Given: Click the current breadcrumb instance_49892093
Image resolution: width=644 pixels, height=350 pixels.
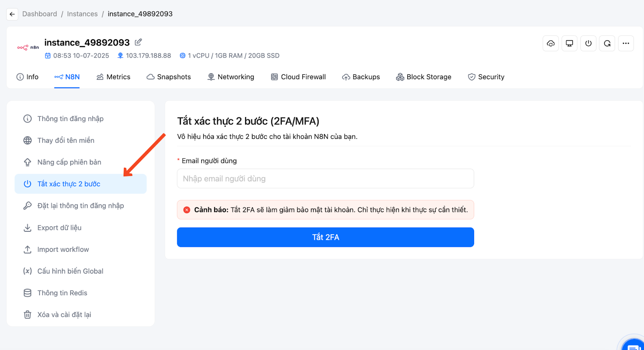Looking at the screenshot, I should pyautogui.click(x=140, y=14).
